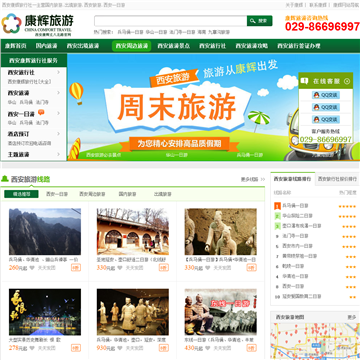Click the discount badge on the 278元 card
Image resolution: width=360 pixels, height=360 pixels.
point(76,348)
